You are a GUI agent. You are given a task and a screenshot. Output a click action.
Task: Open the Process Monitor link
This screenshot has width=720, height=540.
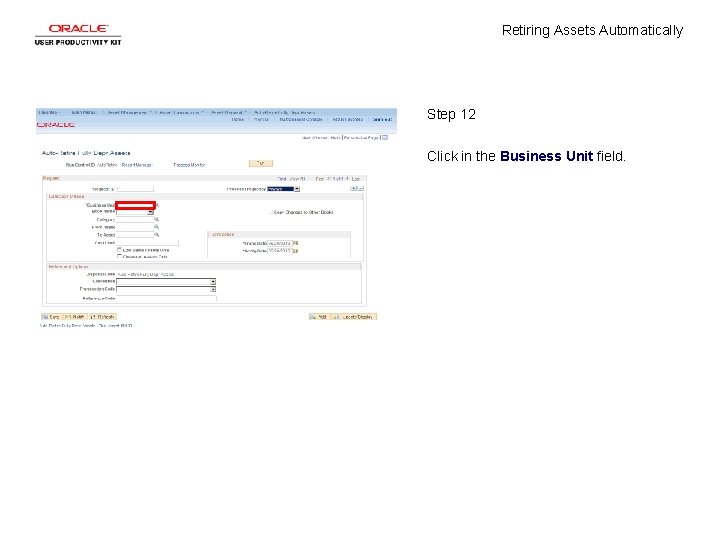(189, 165)
